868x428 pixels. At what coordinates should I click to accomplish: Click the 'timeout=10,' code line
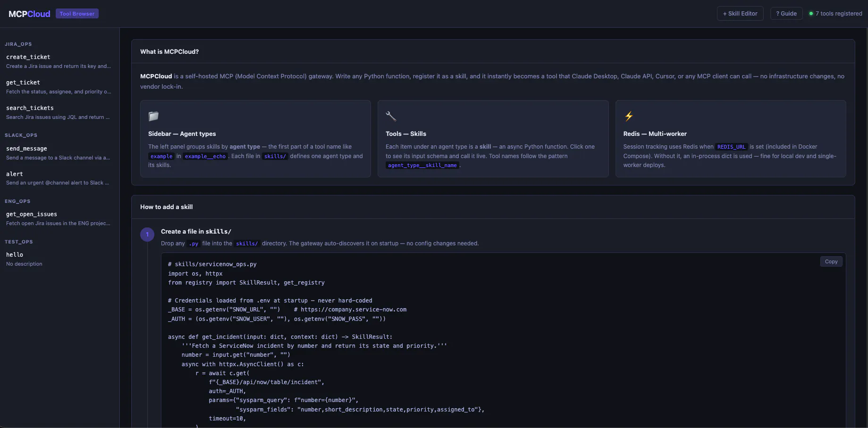[228, 419]
